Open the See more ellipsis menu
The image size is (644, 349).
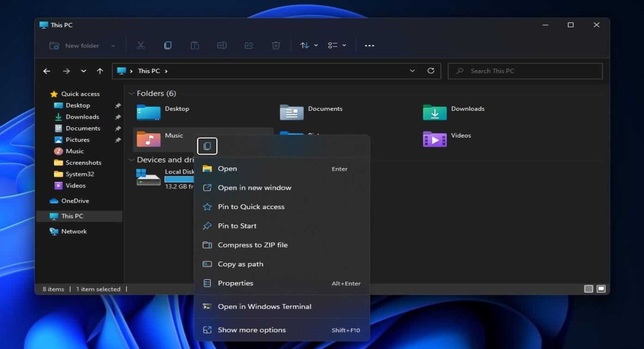369,46
